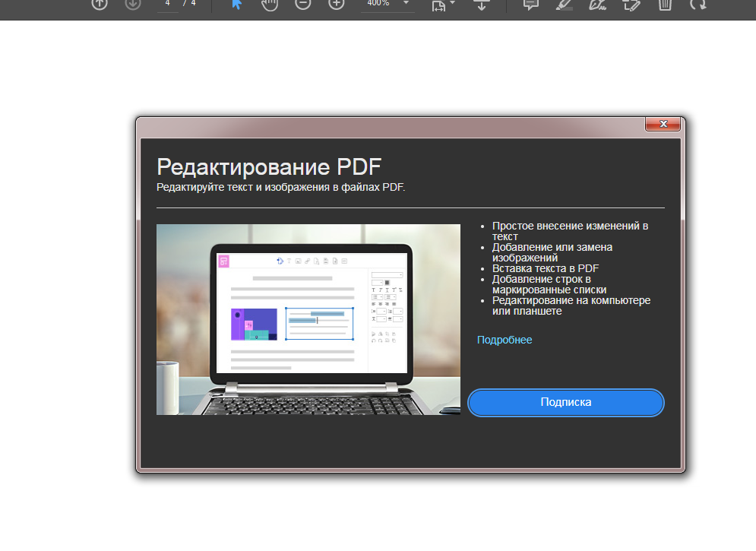Click the laptop preview image
Image resolution: width=756 pixels, height=551 pixels.
tap(308, 319)
